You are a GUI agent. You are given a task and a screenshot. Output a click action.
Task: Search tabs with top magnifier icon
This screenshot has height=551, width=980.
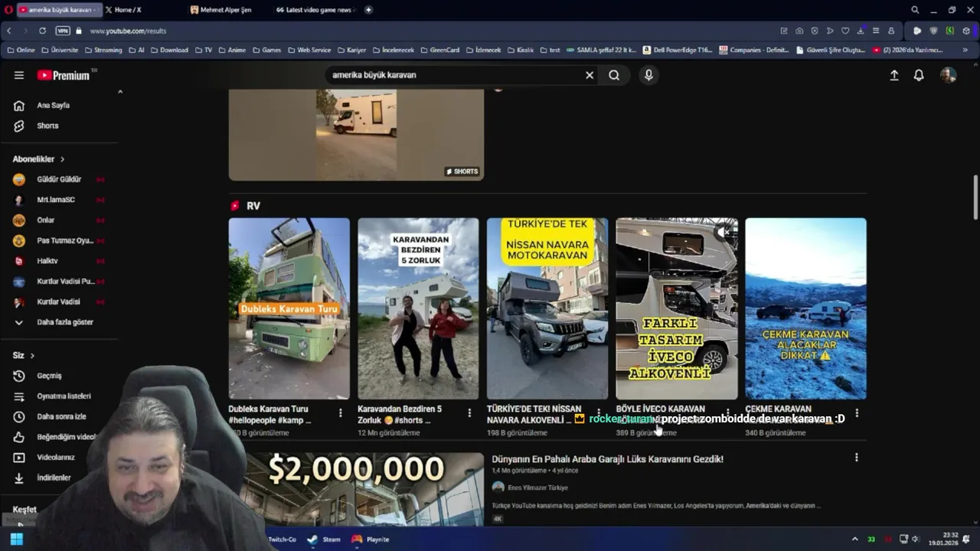tap(915, 10)
